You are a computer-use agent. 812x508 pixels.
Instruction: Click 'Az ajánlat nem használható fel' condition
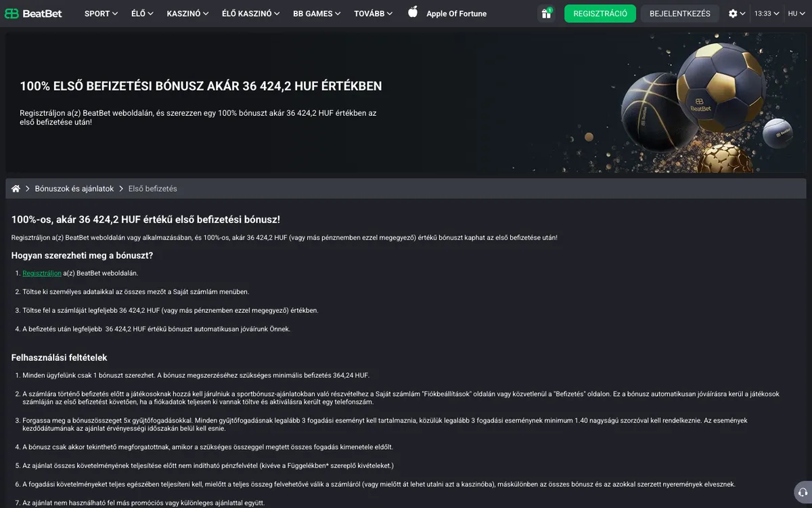pos(143,503)
